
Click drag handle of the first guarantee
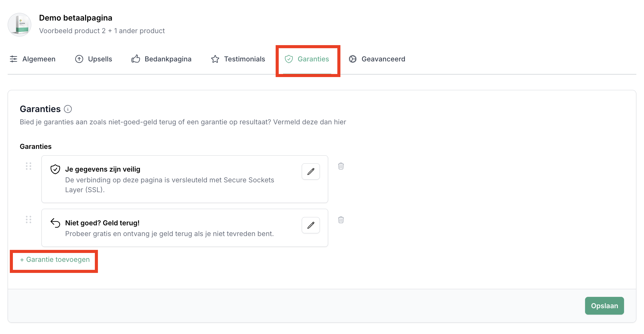click(29, 166)
